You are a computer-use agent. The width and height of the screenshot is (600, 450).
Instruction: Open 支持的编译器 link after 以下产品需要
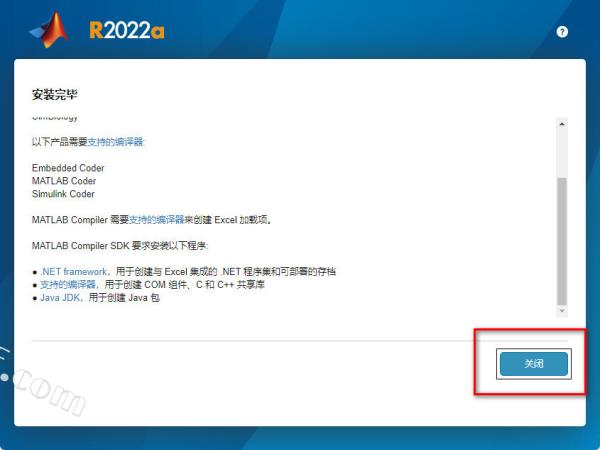pos(117,142)
